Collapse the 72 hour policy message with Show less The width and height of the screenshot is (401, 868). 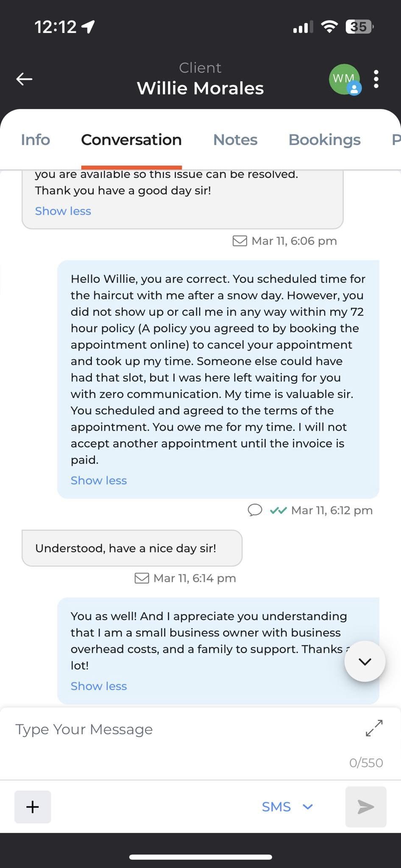tap(99, 480)
